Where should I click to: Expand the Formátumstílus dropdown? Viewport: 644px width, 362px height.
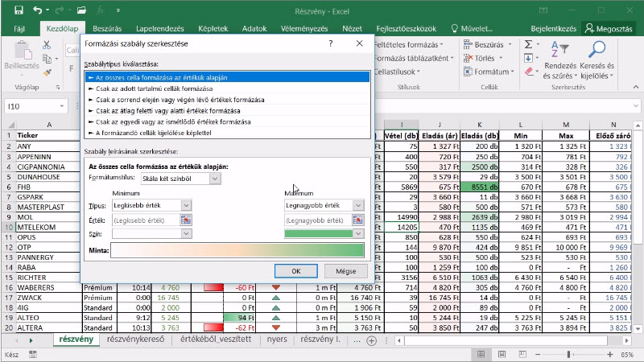[x=215, y=179]
